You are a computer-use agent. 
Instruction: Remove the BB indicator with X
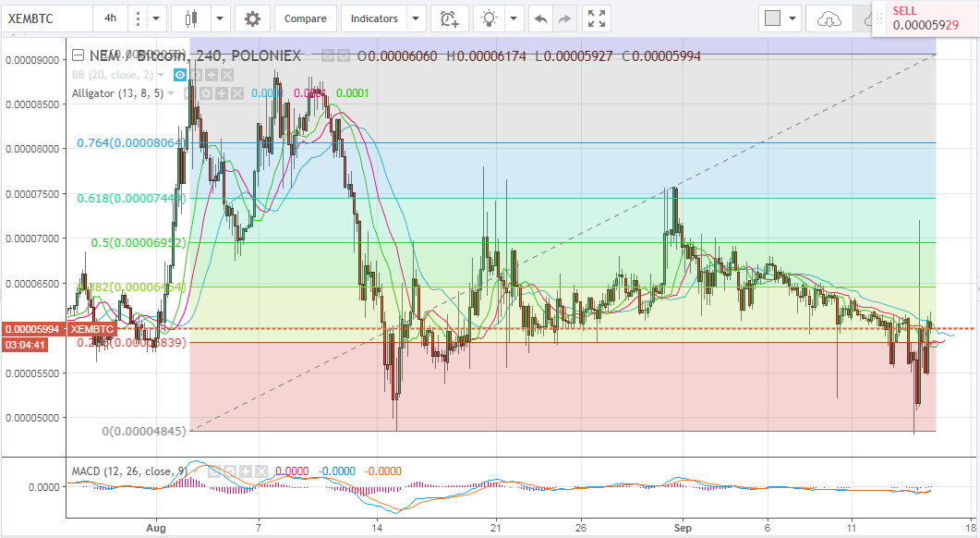click(x=227, y=75)
